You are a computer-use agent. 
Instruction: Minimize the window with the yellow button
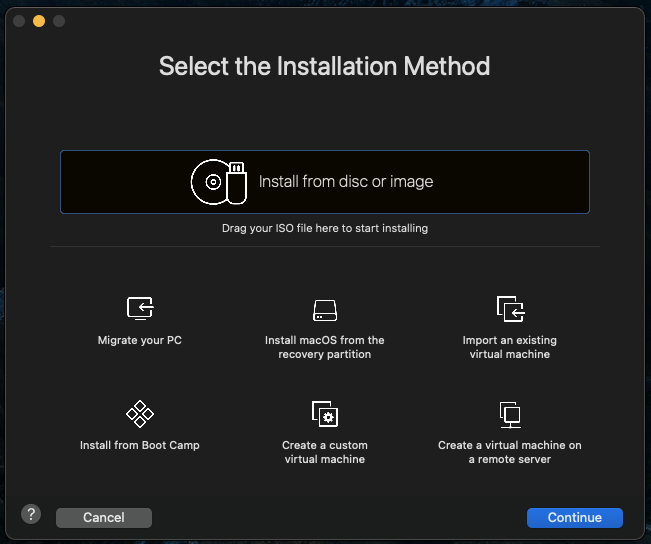point(39,21)
